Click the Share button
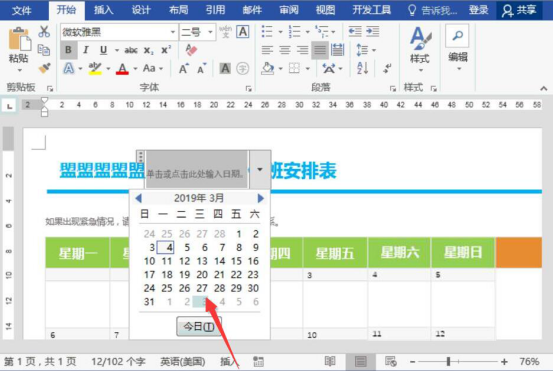Viewport: 554px width, 372px height. [519, 10]
